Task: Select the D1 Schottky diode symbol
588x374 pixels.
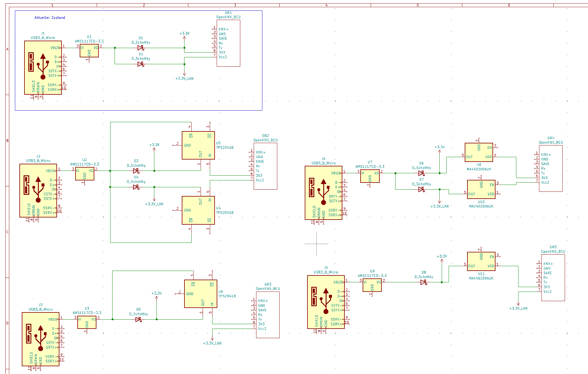Action: [x=141, y=48]
